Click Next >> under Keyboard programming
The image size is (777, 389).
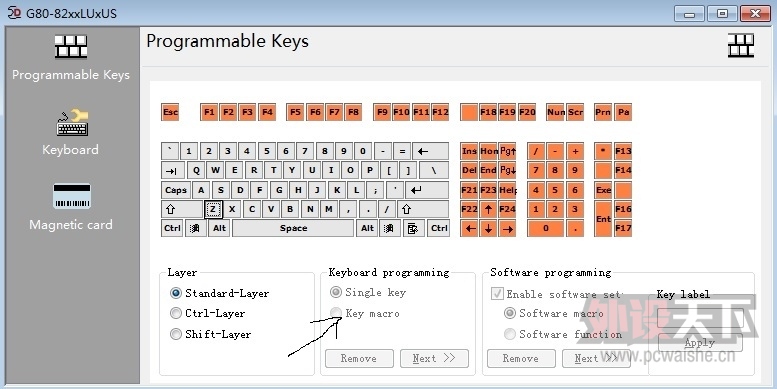(x=434, y=358)
